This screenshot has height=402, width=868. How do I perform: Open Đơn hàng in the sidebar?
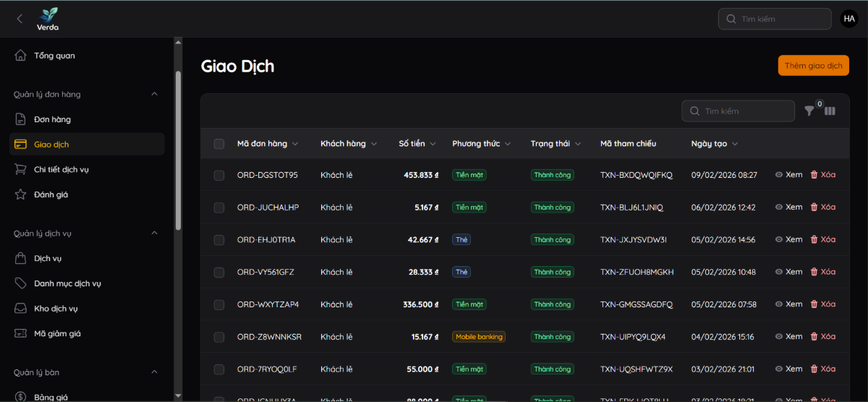tap(87, 119)
